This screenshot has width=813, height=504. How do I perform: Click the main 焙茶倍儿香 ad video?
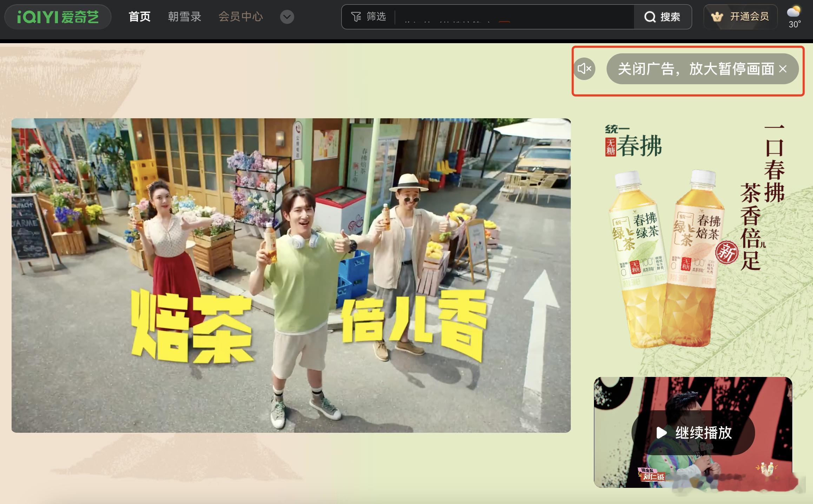(x=291, y=275)
